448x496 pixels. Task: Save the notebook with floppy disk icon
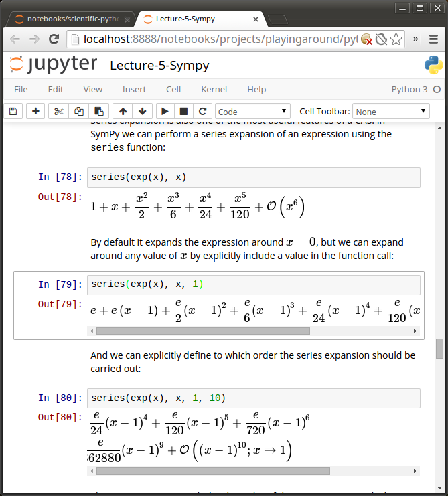tap(13, 111)
